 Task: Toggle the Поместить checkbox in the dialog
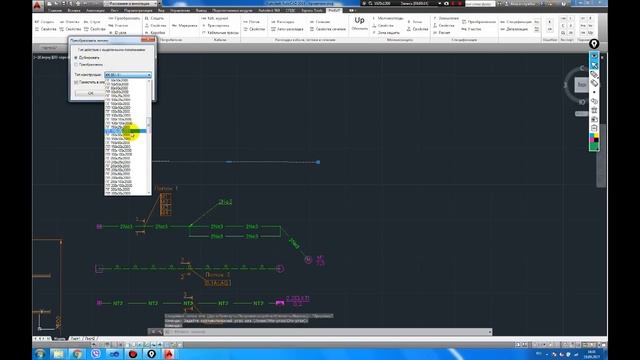click(x=76, y=82)
